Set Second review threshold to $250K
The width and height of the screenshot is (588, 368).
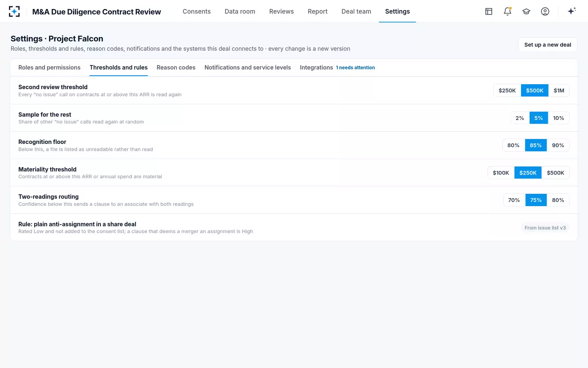[x=507, y=90]
